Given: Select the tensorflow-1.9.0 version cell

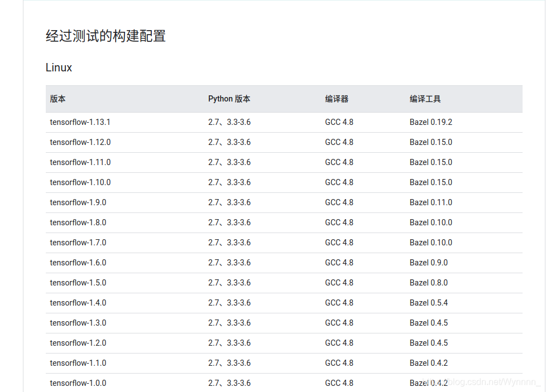Looking at the screenshot, I should [77, 202].
